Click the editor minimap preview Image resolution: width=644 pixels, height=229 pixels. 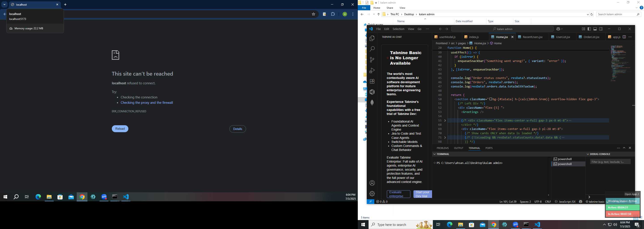coord(621,63)
